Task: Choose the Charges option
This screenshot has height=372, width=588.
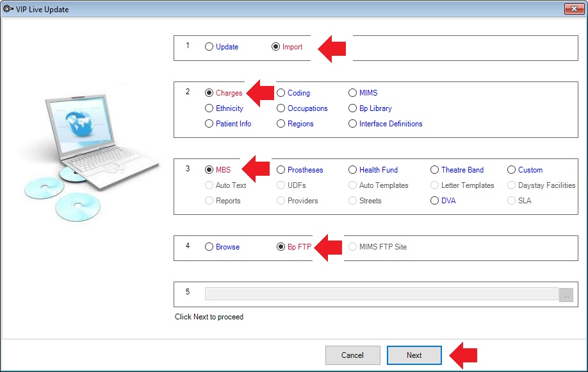Action: (224, 93)
